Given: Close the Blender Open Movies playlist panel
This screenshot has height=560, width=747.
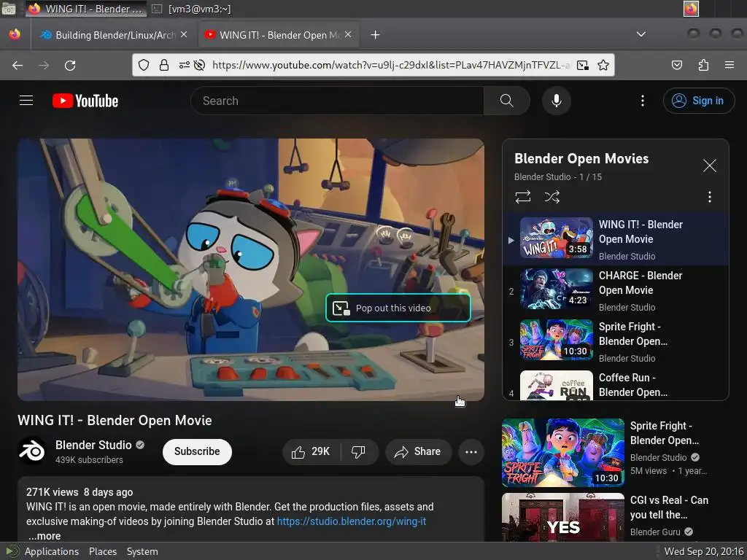Looking at the screenshot, I should point(710,166).
